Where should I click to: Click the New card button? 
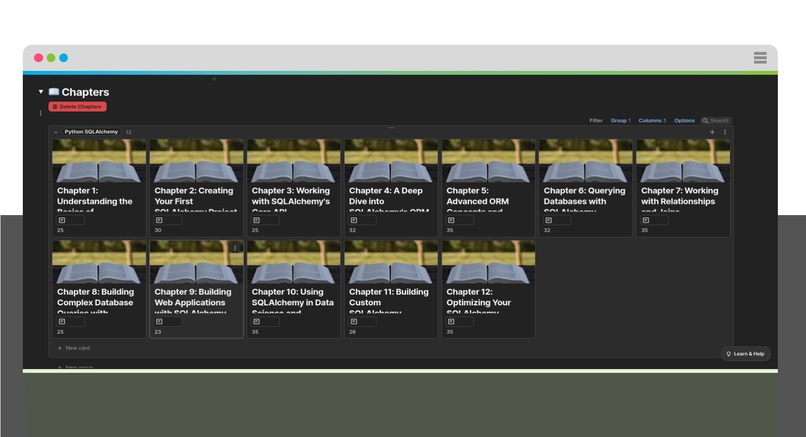(74, 348)
